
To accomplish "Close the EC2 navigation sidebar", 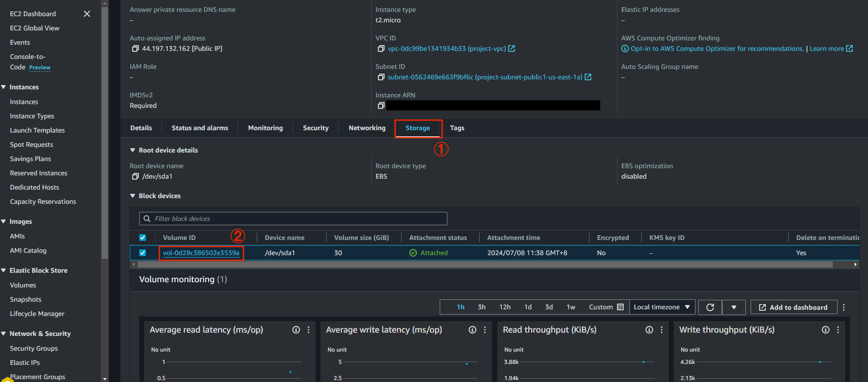I will (87, 14).
